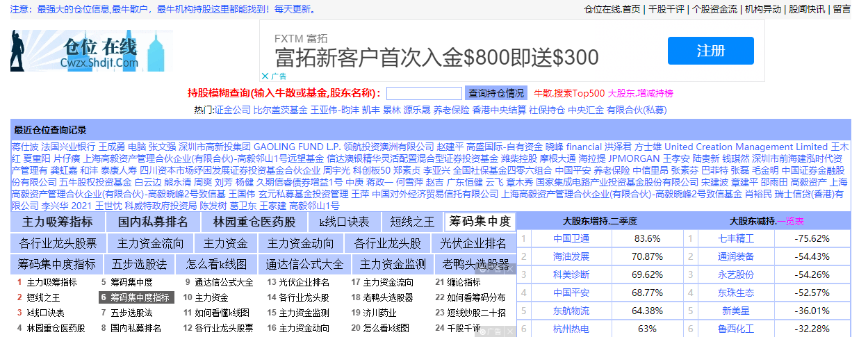Click the 查询持仓情况 search button
The width and height of the screenshot is (868, 337).
point(496,93)
